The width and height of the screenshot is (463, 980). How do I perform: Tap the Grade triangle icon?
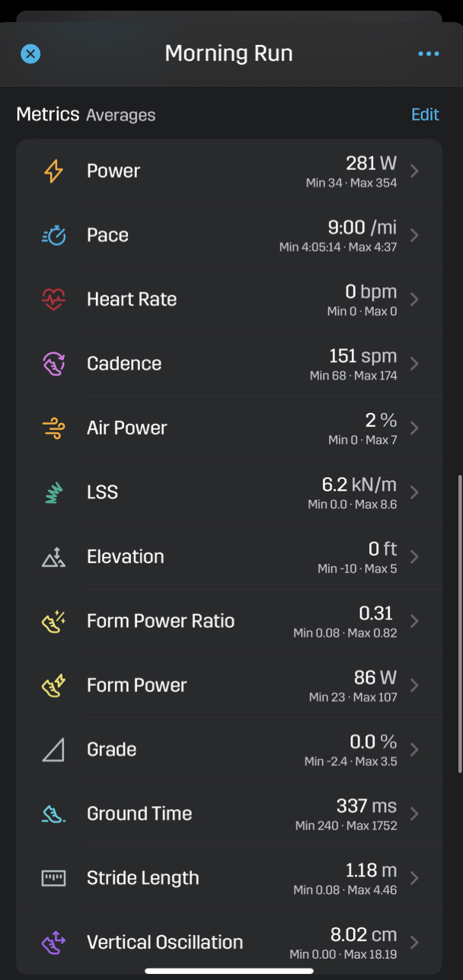[x=53, y=750]
